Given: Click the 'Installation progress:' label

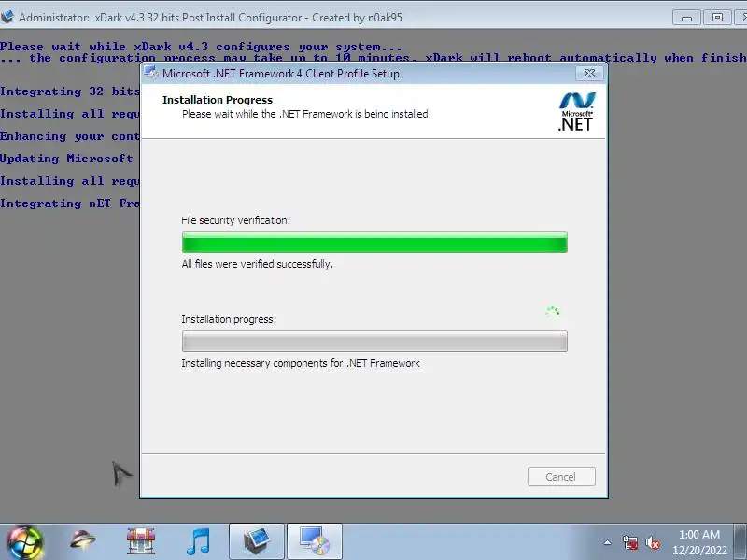Looking at the screenshot, I should pyautogui.click(x=229, y=319).
